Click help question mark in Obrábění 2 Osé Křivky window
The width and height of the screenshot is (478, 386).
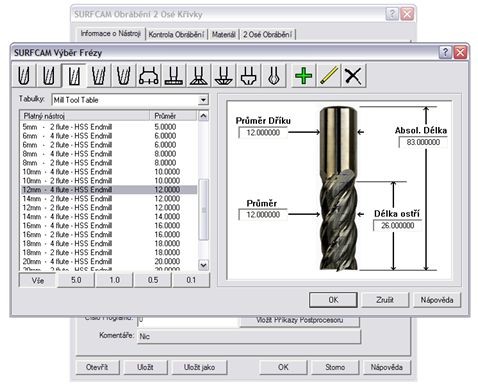pos(392,14)
